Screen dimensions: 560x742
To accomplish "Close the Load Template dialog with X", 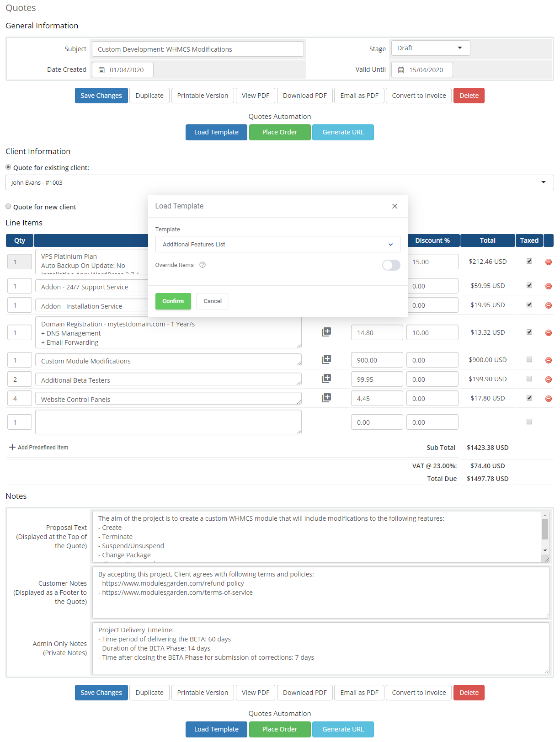I will [395, 206].
